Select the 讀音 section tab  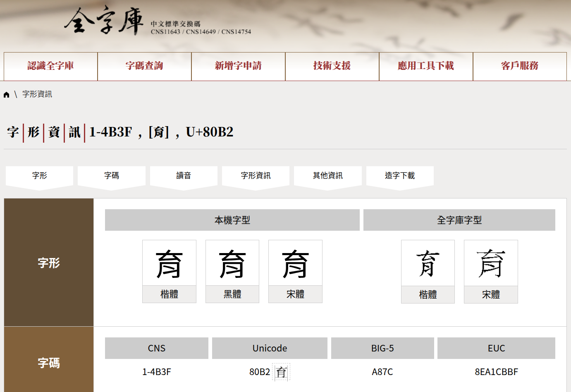tap(184, 176)
